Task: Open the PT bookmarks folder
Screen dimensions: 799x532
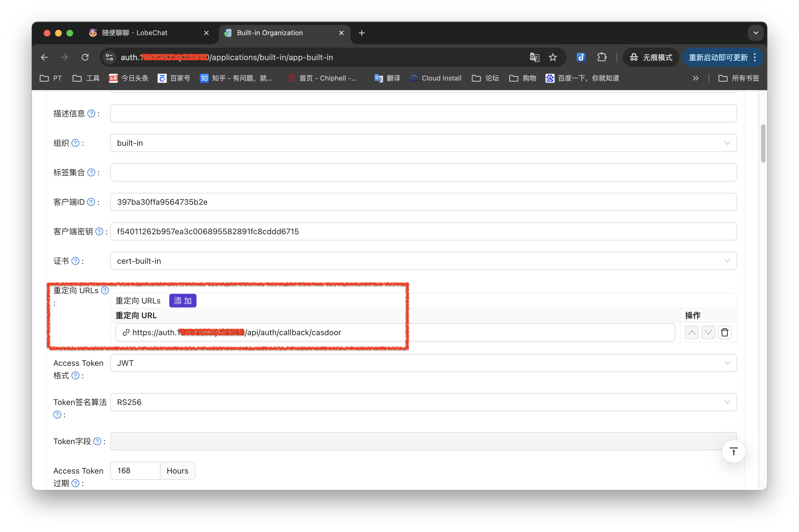Action: [50, 78]
